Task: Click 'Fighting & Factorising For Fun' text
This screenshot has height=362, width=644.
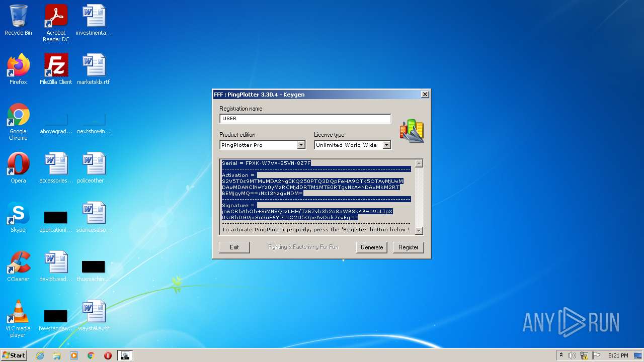Action: (303, 247)
